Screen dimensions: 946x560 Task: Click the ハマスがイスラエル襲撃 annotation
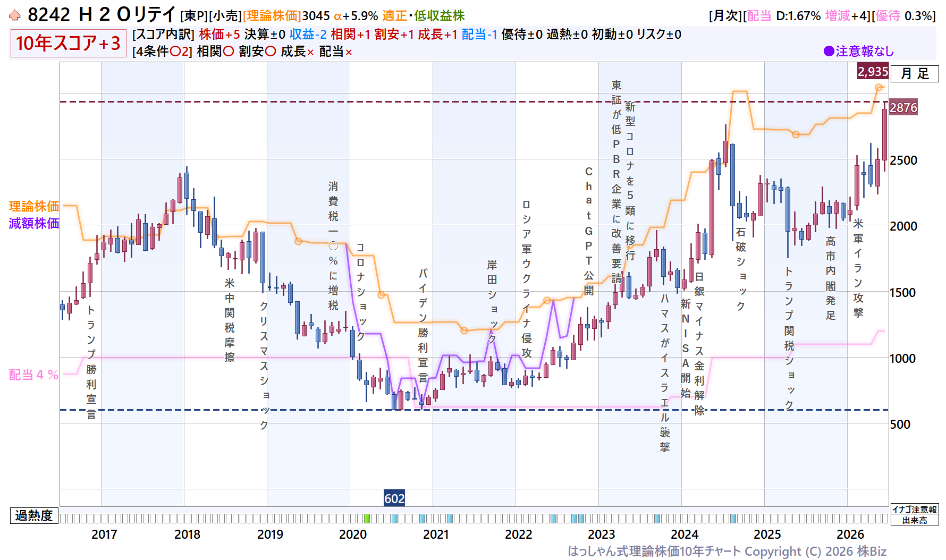[665, 372]
